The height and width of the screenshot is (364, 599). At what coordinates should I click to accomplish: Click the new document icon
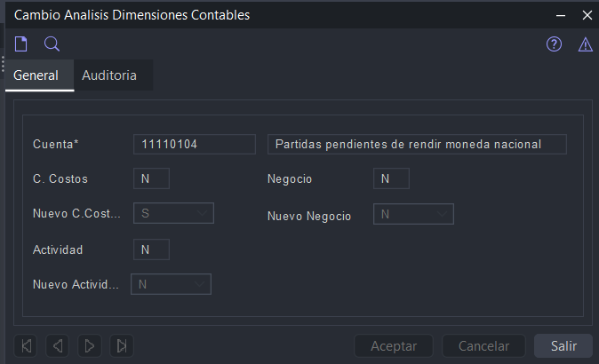point(20,44)
